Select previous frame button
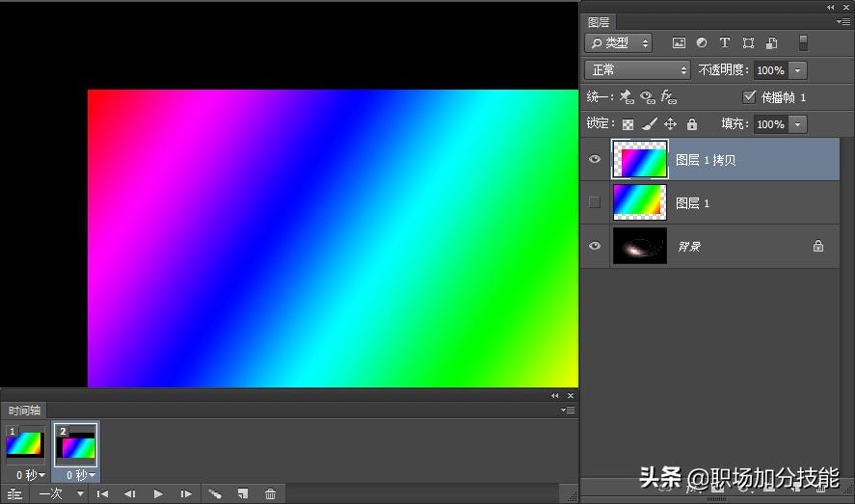The image size is (855, 504). tap(130, 494)
